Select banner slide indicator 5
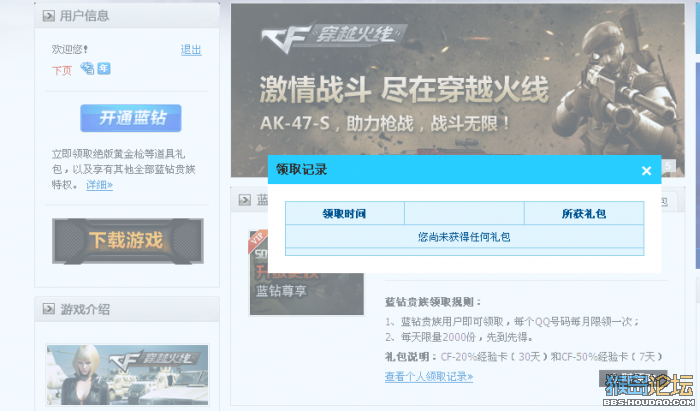 (x=668, y=166)
